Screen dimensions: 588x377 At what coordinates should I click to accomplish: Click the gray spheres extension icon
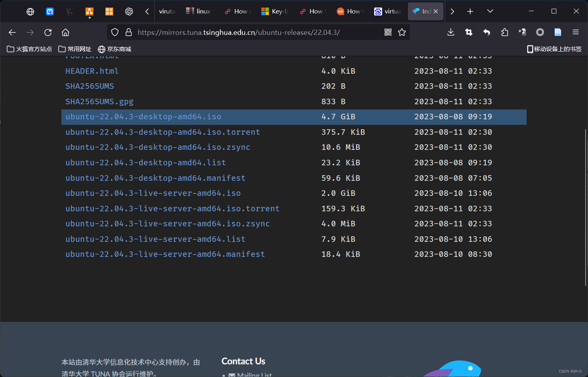click(x=522, y=32)
